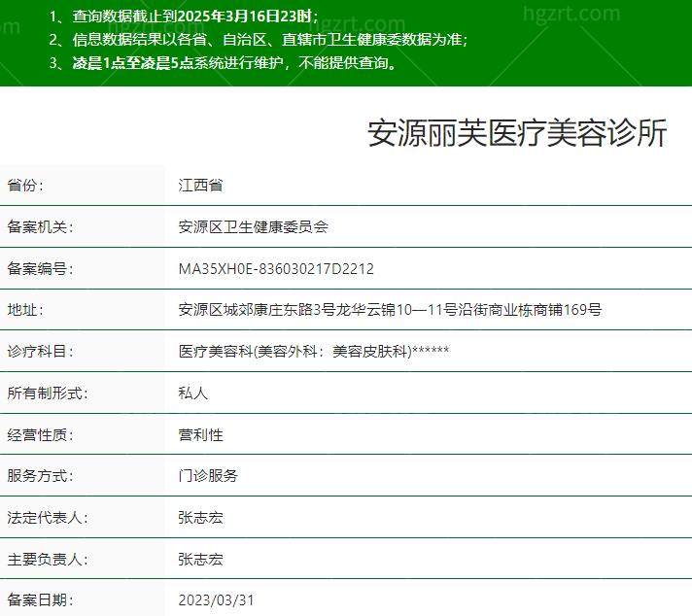This screenshot has height=616, width=692.
Task: Click the 主要负责人 label
Action: pyautogui.click(x=48, y=559)
